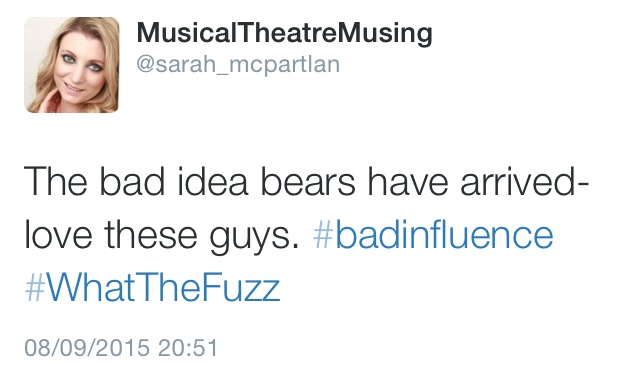This screenshot has width=640, height=387.
Task: Click the word 'The' starting the tweet
Action: 56,182
